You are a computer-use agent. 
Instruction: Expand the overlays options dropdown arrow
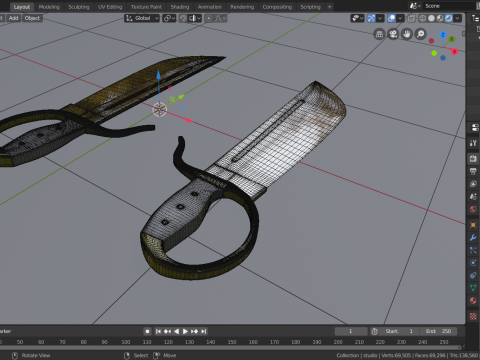(400, 18)
